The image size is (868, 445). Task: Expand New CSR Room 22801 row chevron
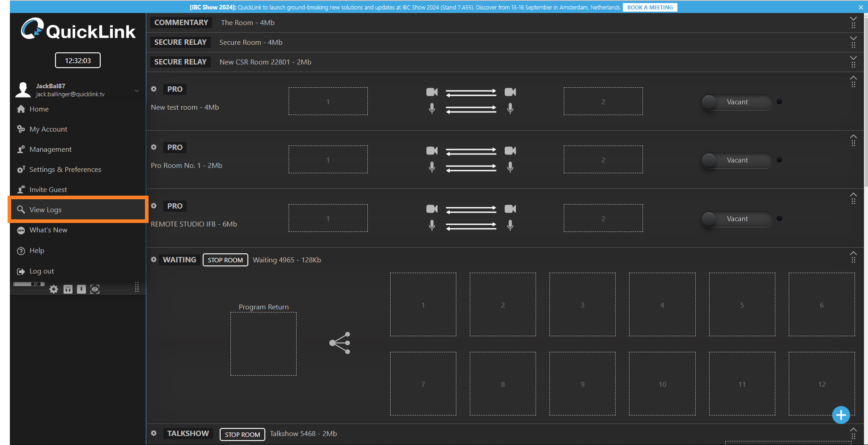tap(853, 59)
